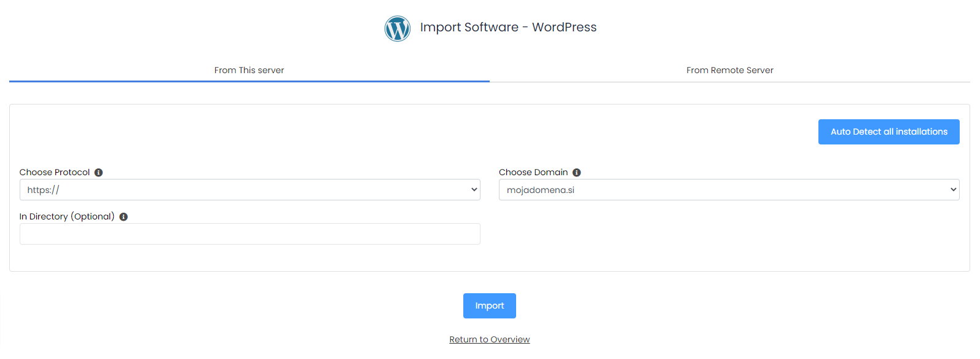The width and height of the screenshot is (980, 359).
Task: Focus the In Directory (Optional) text field
Action: pos(250,234)
